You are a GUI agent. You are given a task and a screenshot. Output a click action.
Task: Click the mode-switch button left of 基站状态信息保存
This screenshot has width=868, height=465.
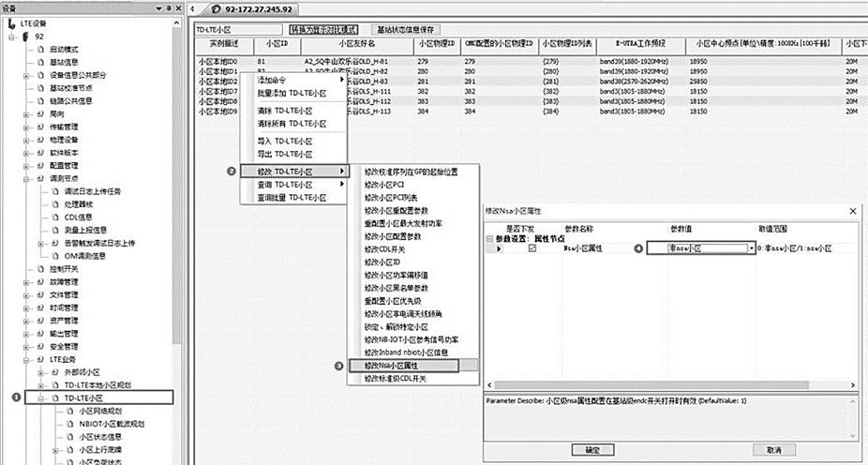click(323, 29)
